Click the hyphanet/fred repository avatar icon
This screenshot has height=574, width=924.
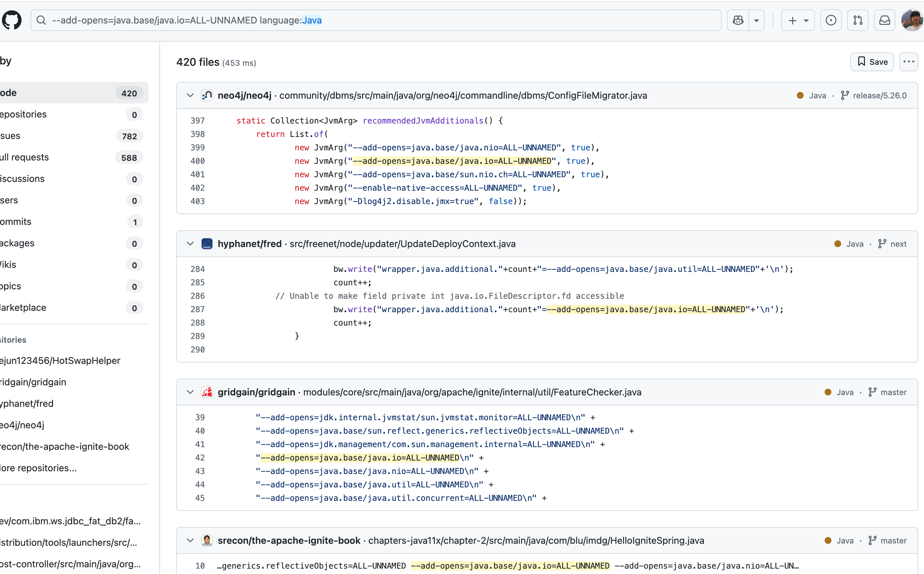click(x=207, y=244)
